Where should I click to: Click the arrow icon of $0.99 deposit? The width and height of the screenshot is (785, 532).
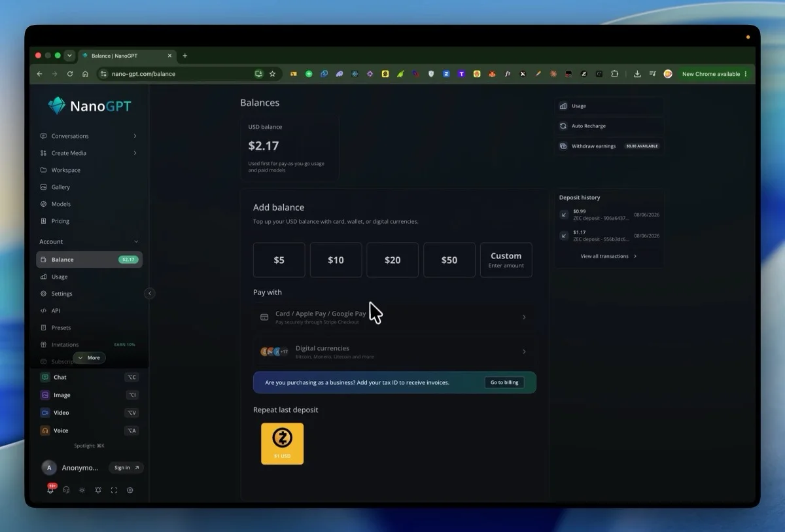pyautogui.click(x=564, y=215)
